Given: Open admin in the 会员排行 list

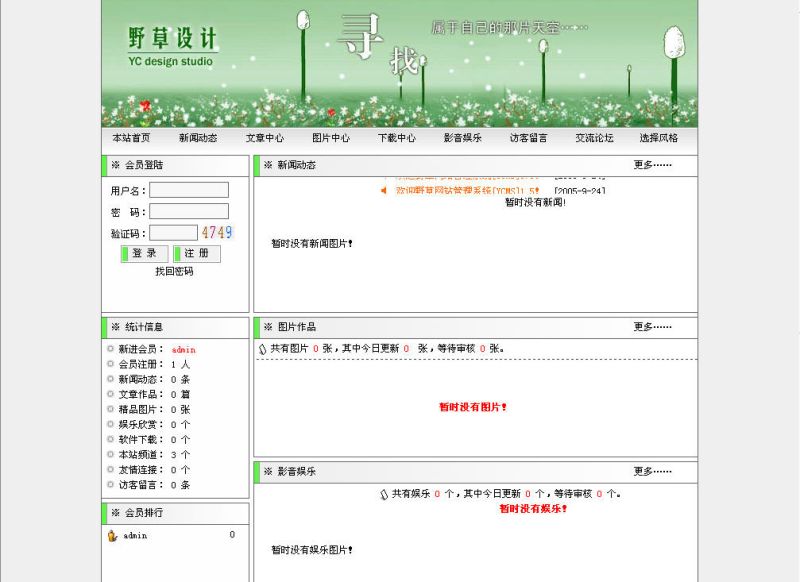Looking at the screenshot, I should 135,536.
